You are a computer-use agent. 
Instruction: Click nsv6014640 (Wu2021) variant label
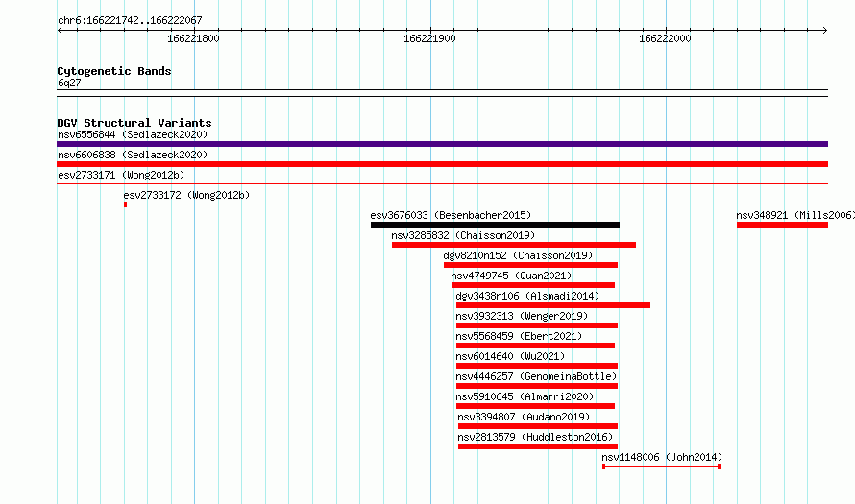510,356
